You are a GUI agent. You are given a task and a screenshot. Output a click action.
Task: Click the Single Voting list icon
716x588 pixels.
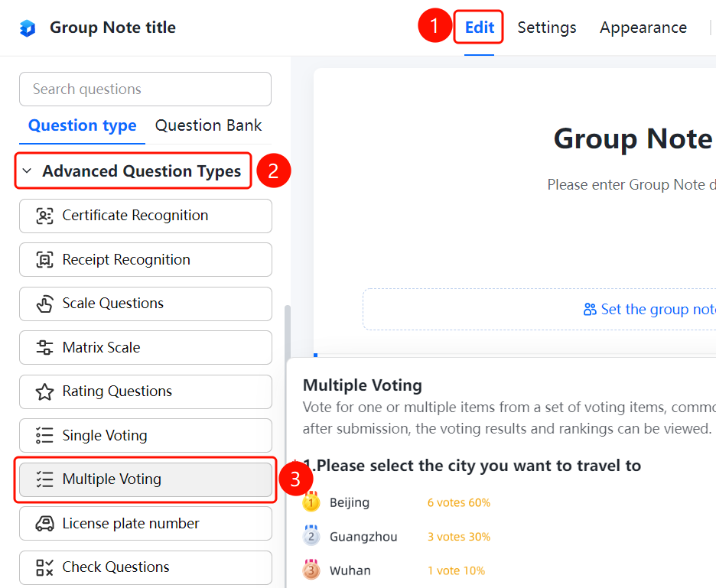pyautogui.click(x=44, y=436)
